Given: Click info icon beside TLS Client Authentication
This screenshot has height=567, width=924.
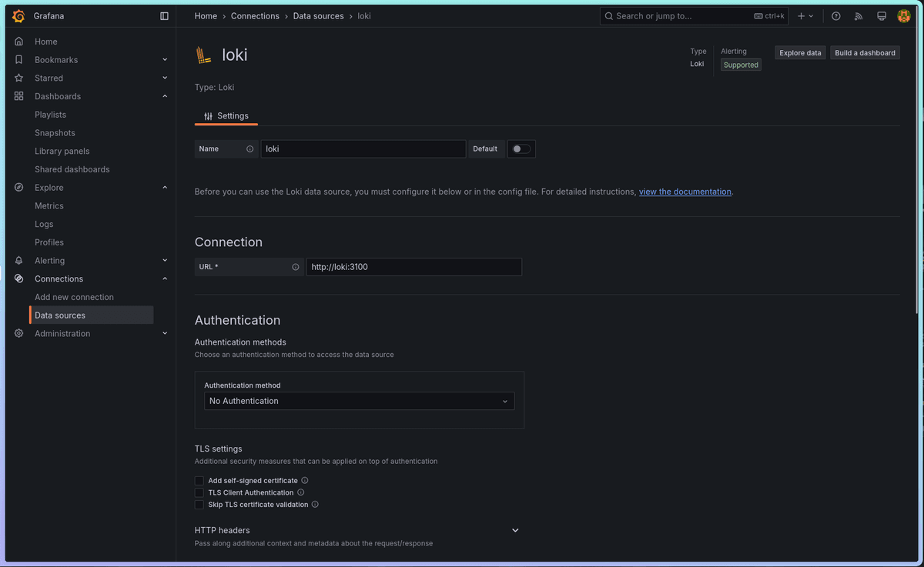Looking at the screenshot, I should click(301, 492).
